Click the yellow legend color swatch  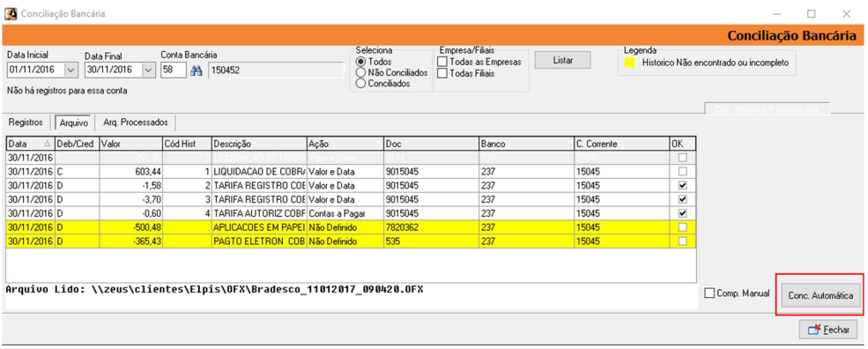point(630,63)
